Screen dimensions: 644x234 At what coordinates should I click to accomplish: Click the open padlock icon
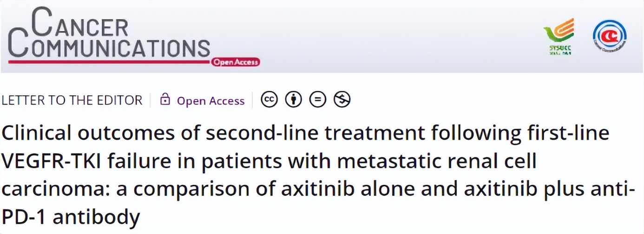(x=164, y=99)
